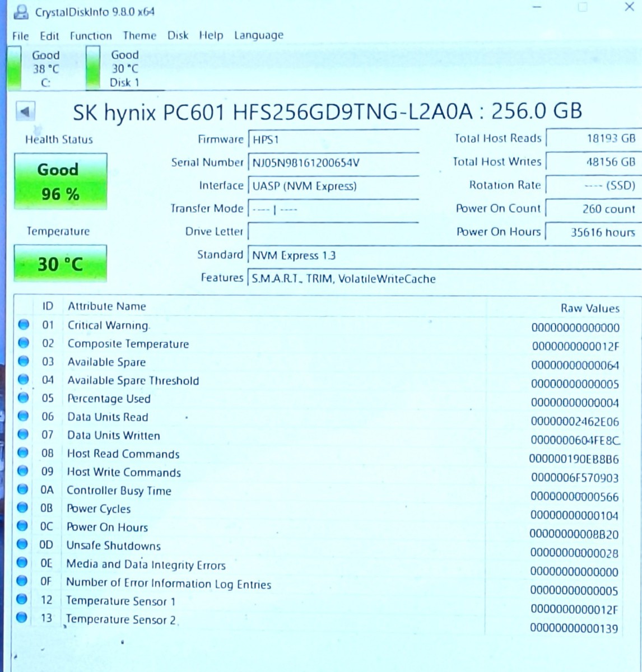Select the Temperature Sensor 2 attribute name
Screen dimensions: 642x672
120,619
